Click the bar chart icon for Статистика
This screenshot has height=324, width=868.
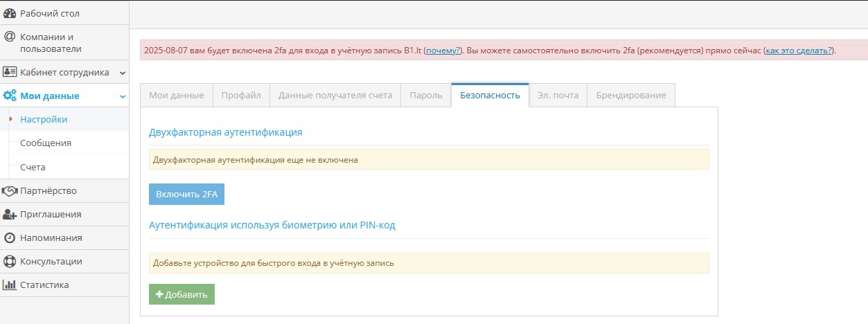point(10,285)
